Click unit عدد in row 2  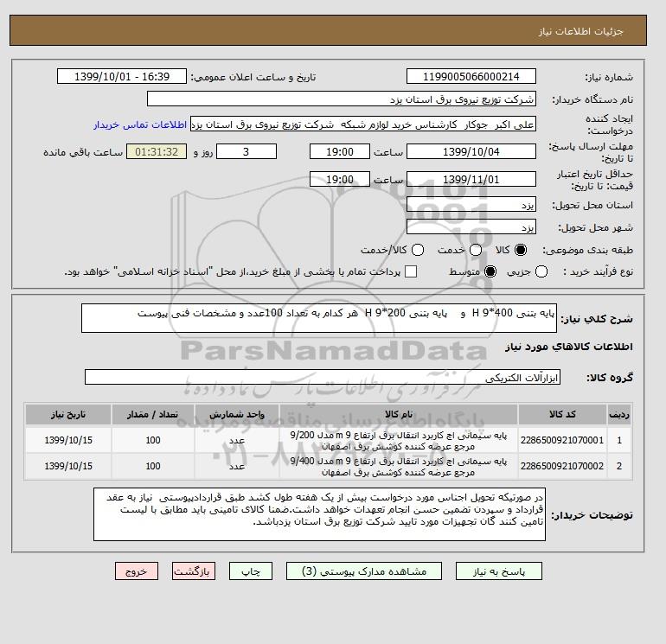237,467
